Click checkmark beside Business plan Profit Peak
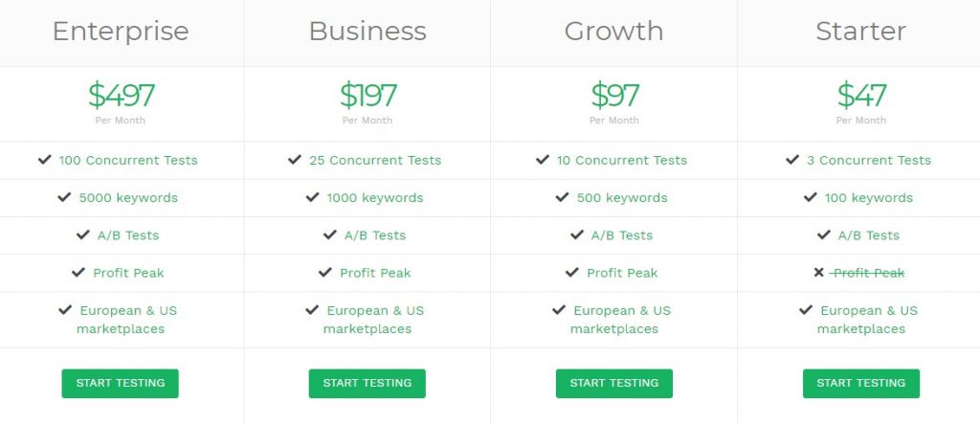Viewport: 980px width, 425px height. tap(325, 273)
